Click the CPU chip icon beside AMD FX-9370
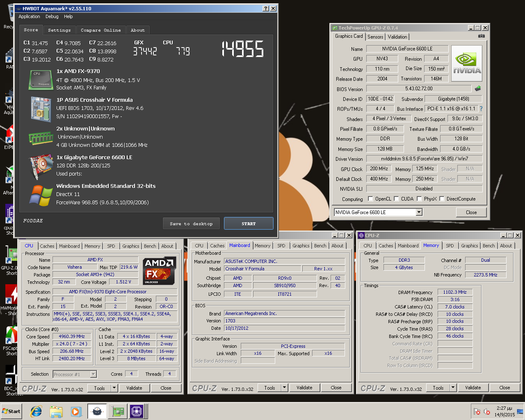 [41, 80]
